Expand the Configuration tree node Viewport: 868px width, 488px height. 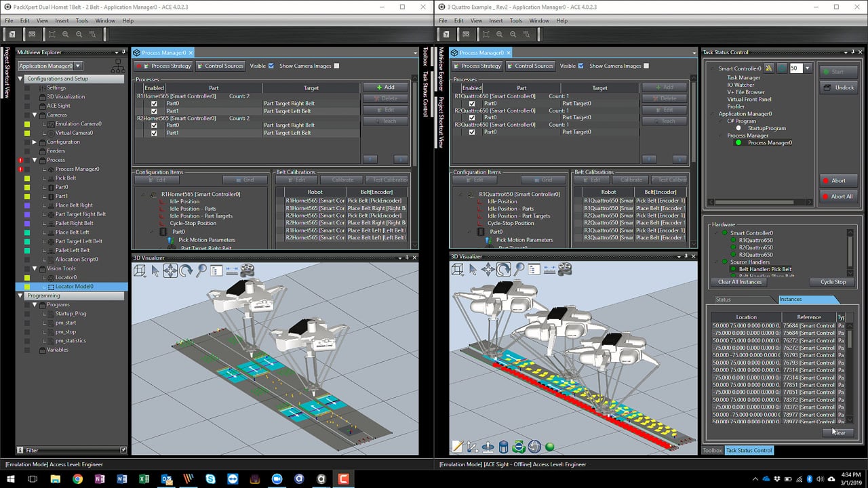coord(35,142)
